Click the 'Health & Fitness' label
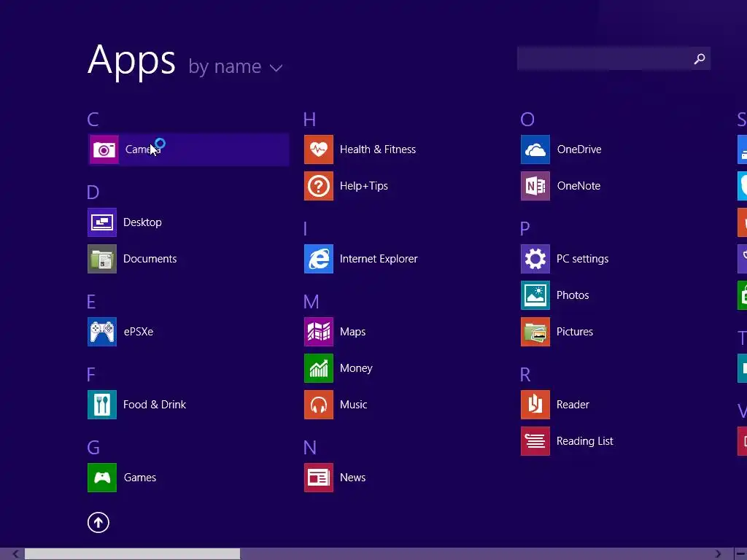Image resolution: width=747 pixels, height=560 pixels. pos(378,149)
